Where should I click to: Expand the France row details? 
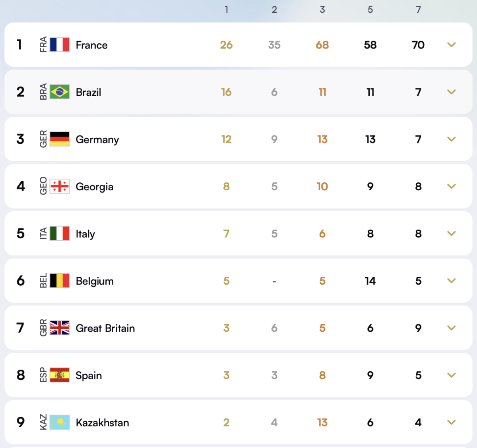click(451, 45)
